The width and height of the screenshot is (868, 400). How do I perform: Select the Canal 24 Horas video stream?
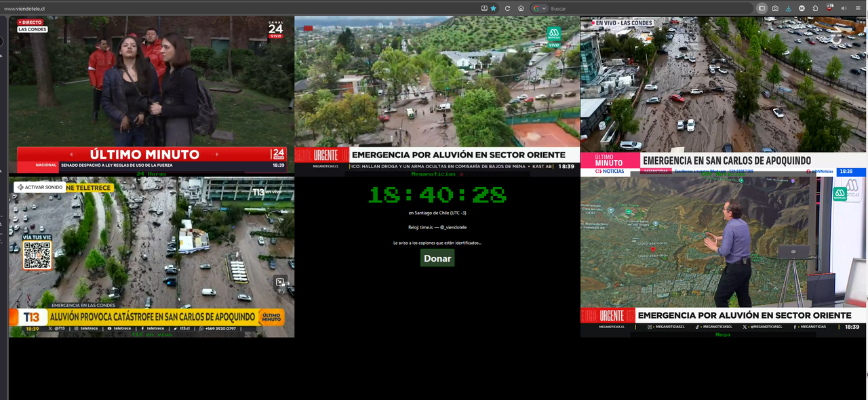click(151, 94)
